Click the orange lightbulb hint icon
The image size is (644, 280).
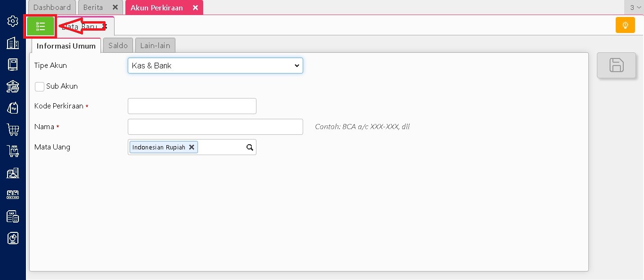point(625,25)
